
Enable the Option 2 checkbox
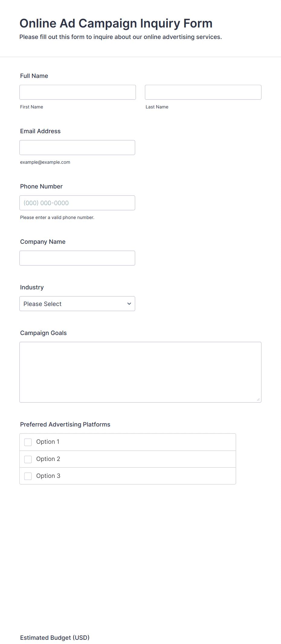click(28, 459)
